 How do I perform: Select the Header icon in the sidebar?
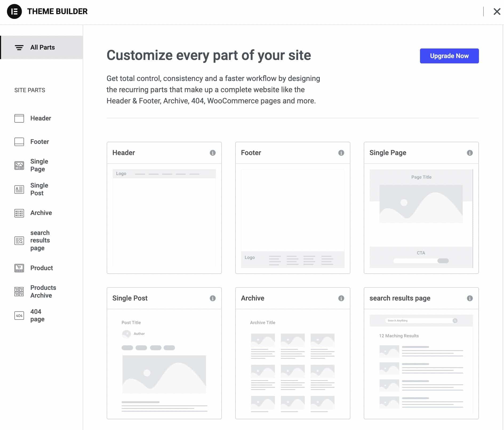[x=19, y=118]
